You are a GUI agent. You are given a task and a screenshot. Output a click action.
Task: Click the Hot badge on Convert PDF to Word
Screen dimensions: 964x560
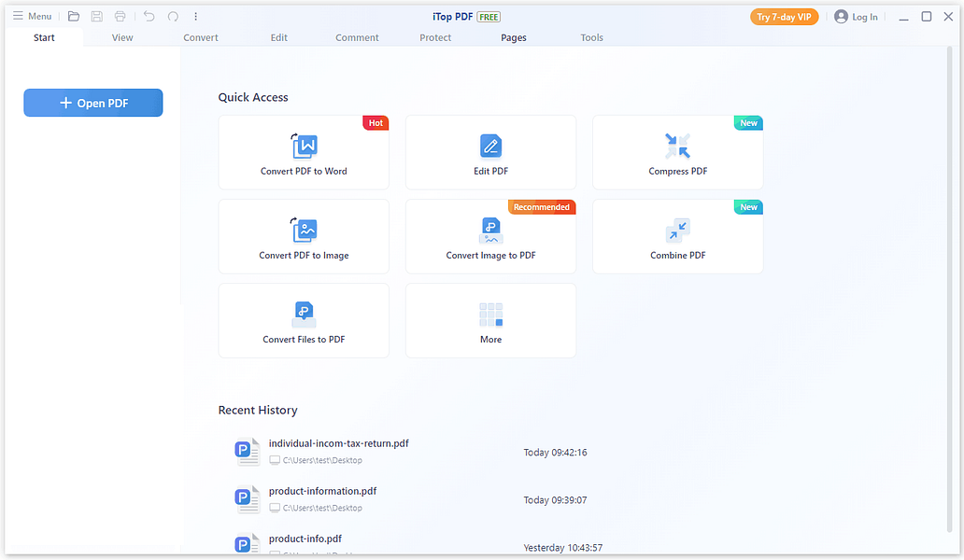click(376, 123)
